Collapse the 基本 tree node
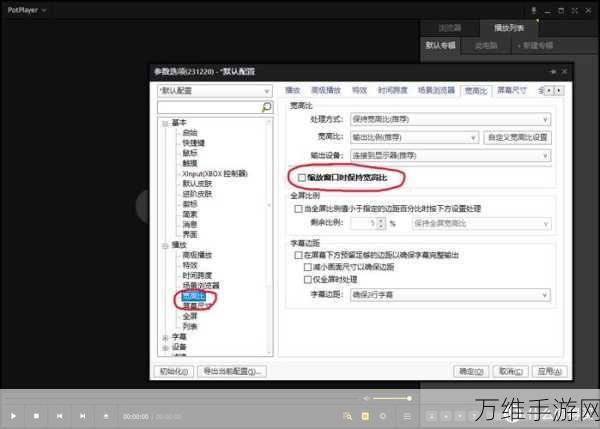The image size is (600, 429). tap(165, 123)
